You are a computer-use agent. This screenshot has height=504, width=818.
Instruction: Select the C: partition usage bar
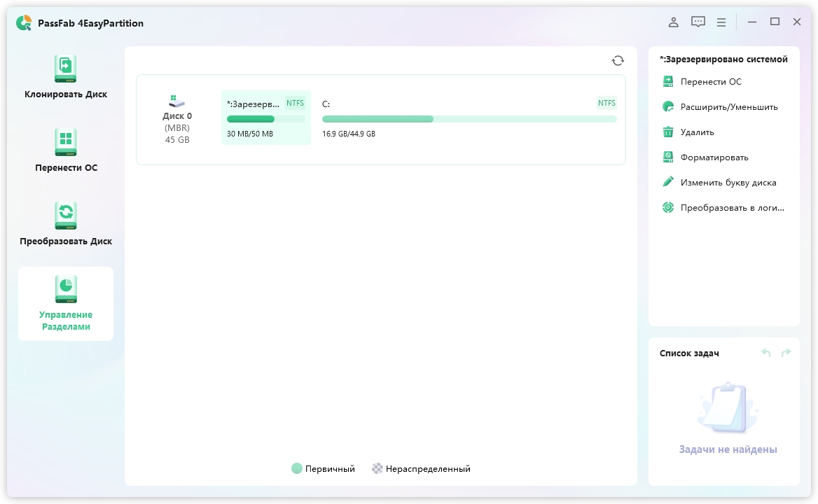(x=469, y=119)
